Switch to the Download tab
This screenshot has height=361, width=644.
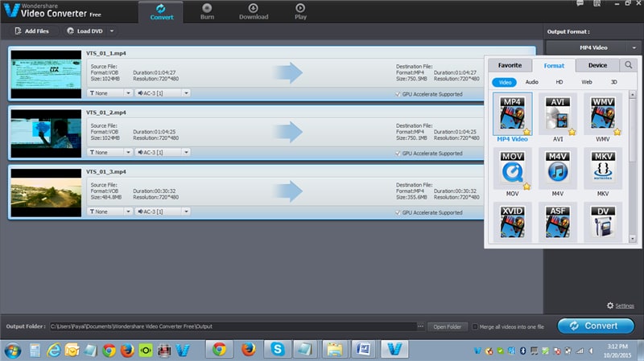[254, 12]
